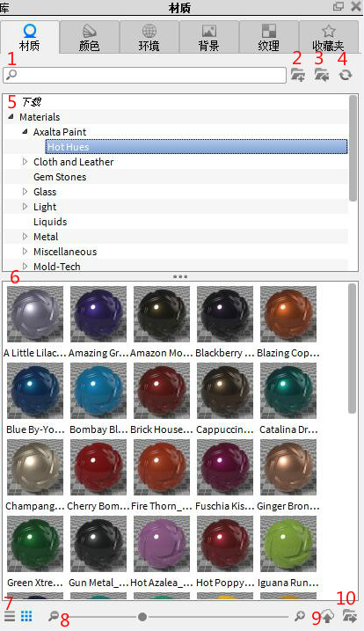Screen dimensions: 364x631
Task: Click large zoom-in magnifier icon
Action: pyautogui.click(x=299, y=616)
